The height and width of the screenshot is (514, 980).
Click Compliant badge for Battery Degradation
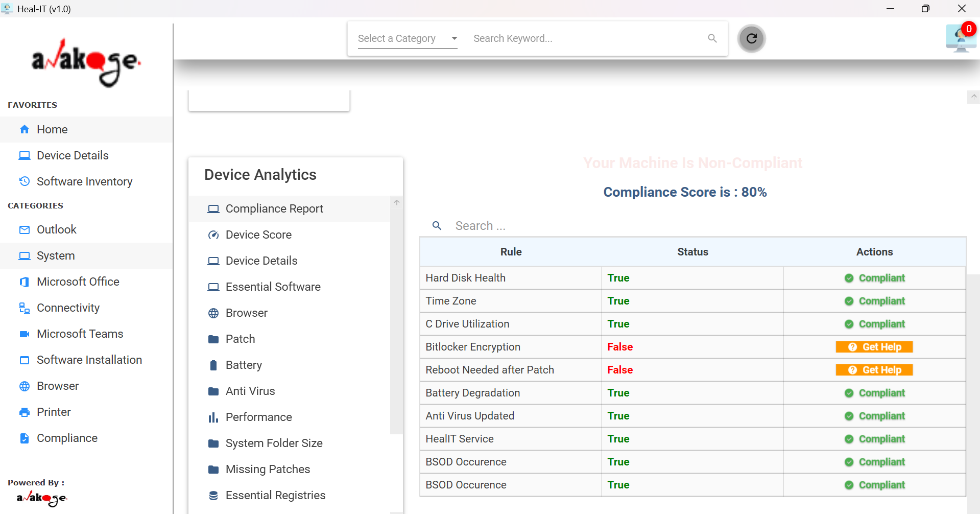(874, 393)
